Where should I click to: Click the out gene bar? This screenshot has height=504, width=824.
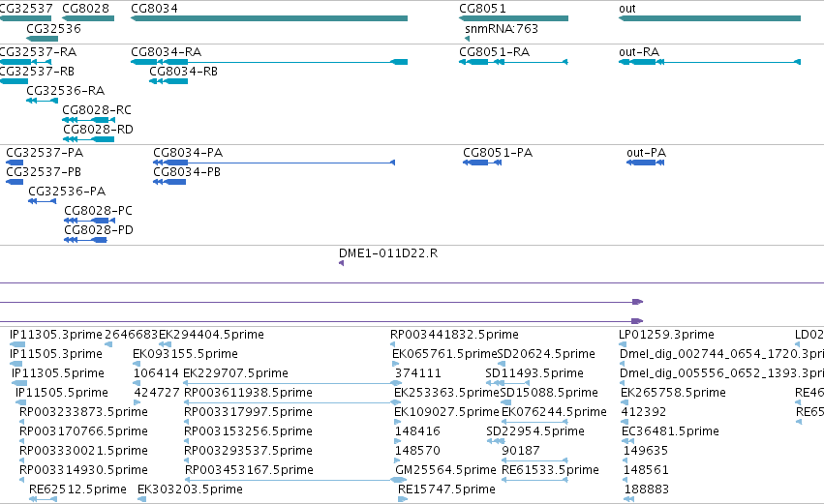[x=710, y=18]
